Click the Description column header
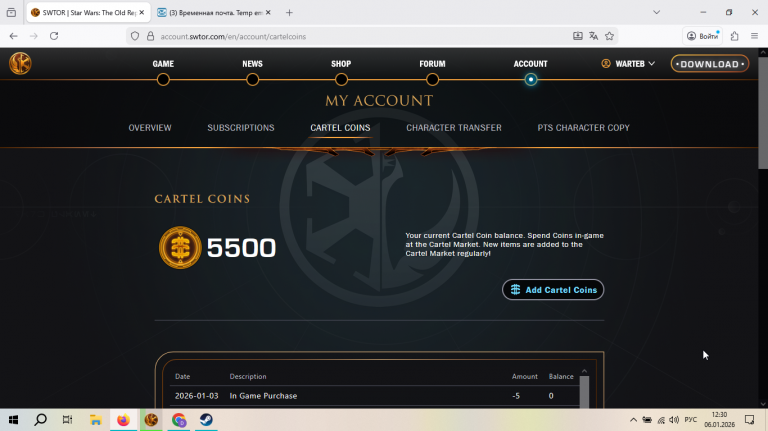This screenshot has width=768, height=431. (248, 377)
